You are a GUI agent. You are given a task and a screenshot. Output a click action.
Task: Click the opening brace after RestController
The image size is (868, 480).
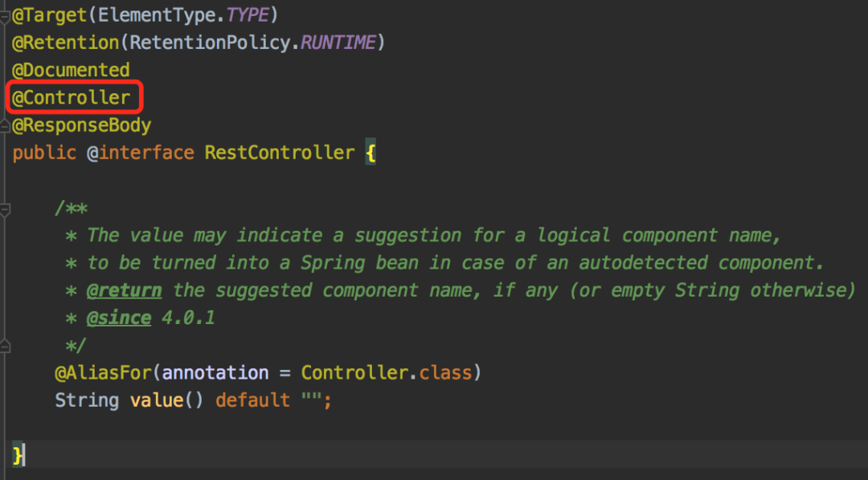click(x=371, y=153)
